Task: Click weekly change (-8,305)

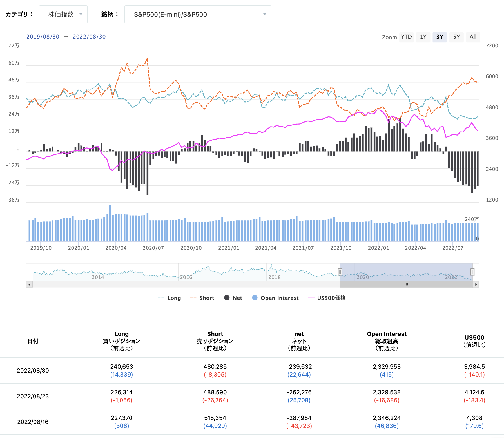Action: [215, 375]
